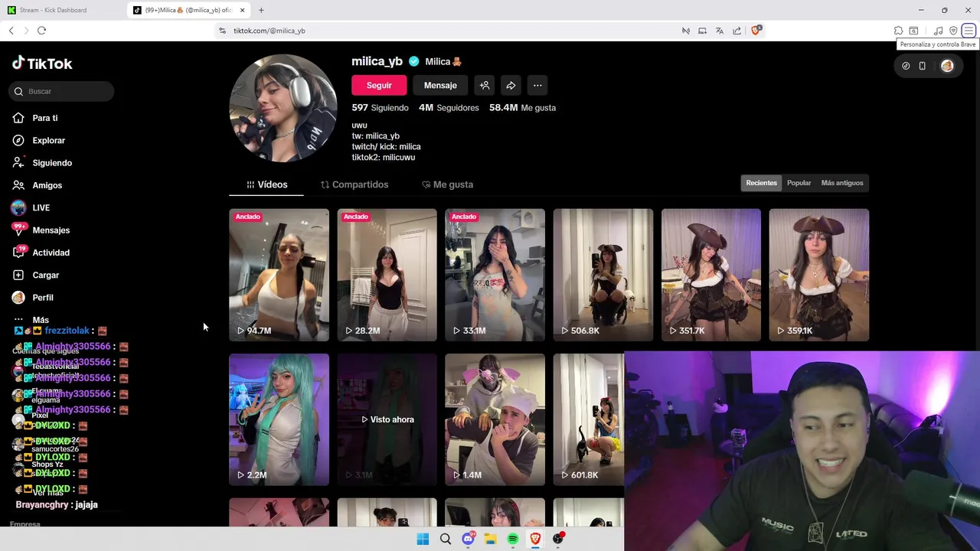Switch to the Vídeos tab

click(x=266, y=184)
